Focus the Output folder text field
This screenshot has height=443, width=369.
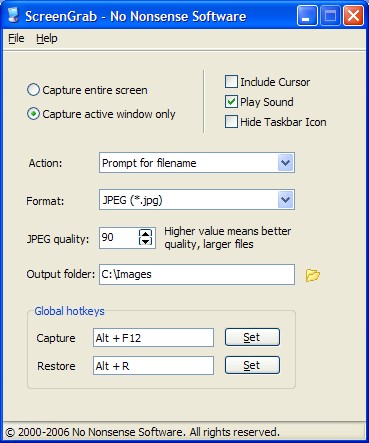coord(197,274)
